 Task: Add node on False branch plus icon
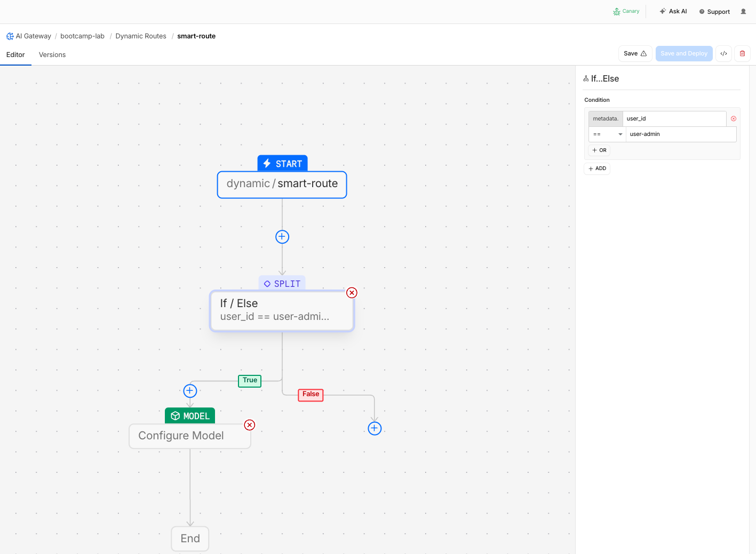point(375,428)
